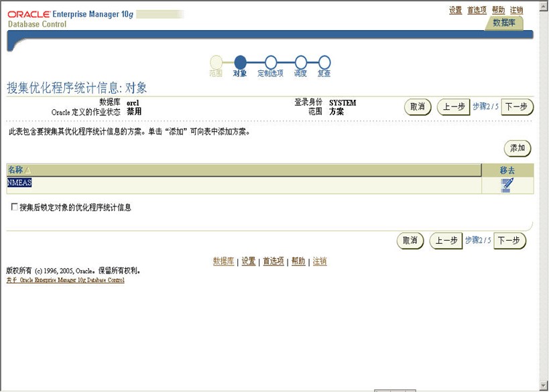Click the 对象 wizard step circle
The height and width of the screenshot is (392, 549).
[240, 62]
